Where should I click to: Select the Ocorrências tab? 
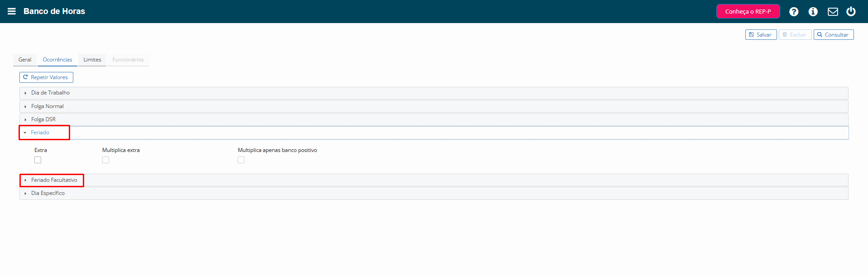pos(57,60)
